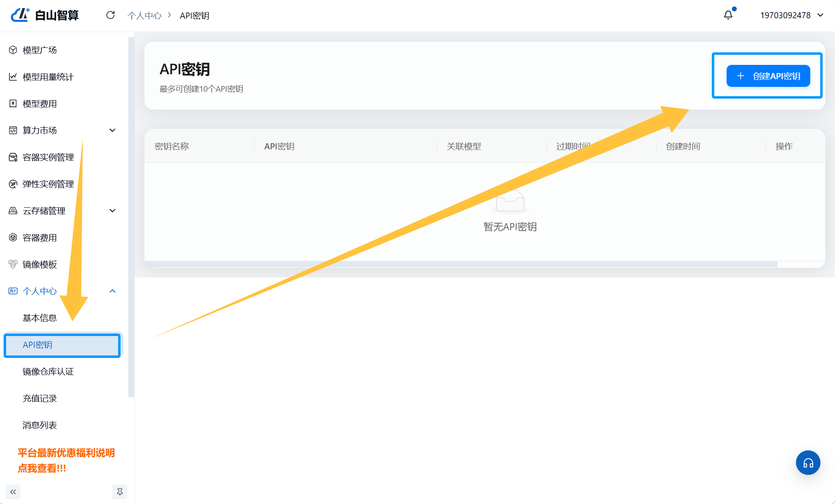Expand the 云存储管理 submenu chevron
Viewport: 835px width, 504px height.
click(x=112, y=211)
